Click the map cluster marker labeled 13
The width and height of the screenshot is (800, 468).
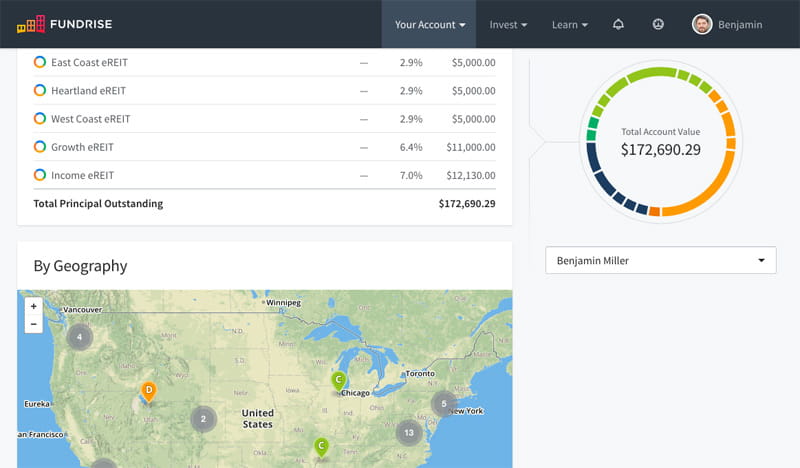point(407,433)
